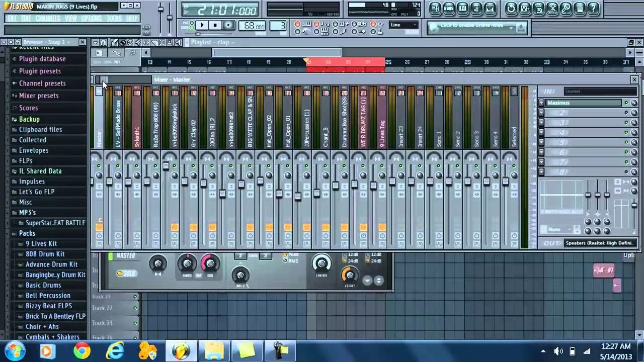Screen dimensions: 644x362
Task: Open the Playlist window icon
Action: (435, 8)
